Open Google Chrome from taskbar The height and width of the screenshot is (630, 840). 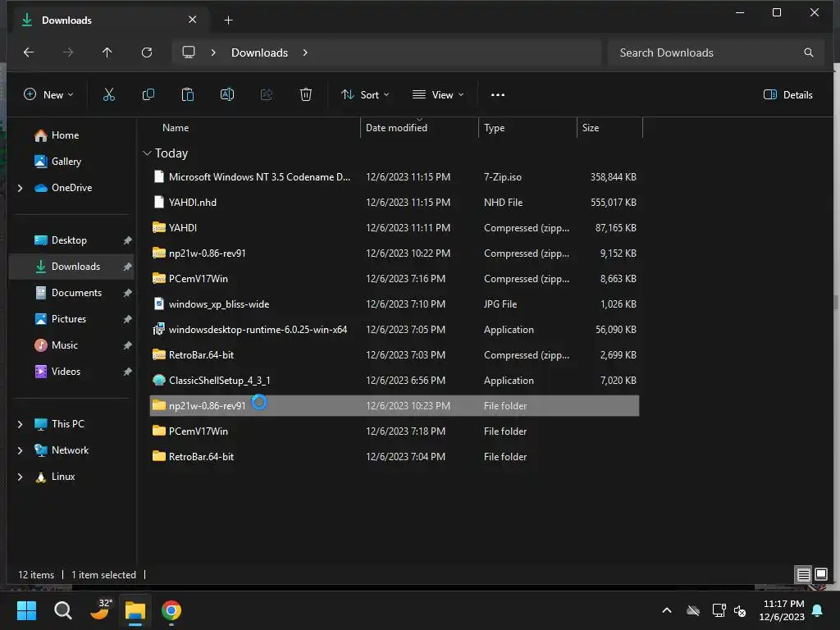[x=171, y=610]
